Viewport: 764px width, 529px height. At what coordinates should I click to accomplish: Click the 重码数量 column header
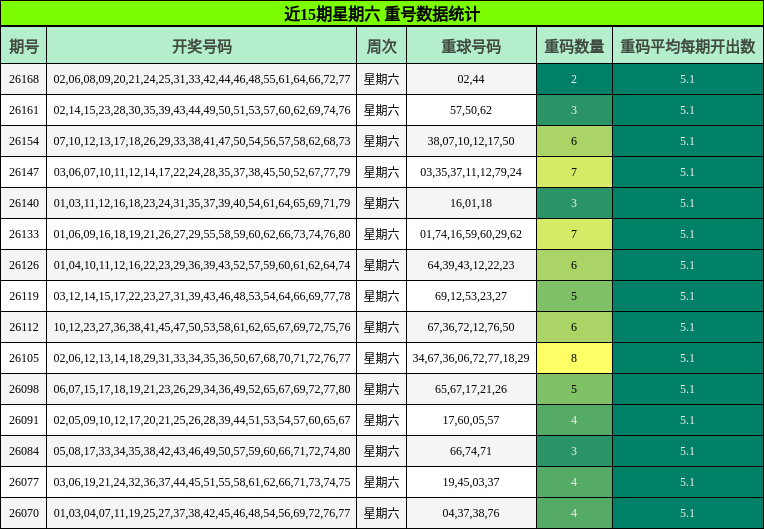(574, 46)
